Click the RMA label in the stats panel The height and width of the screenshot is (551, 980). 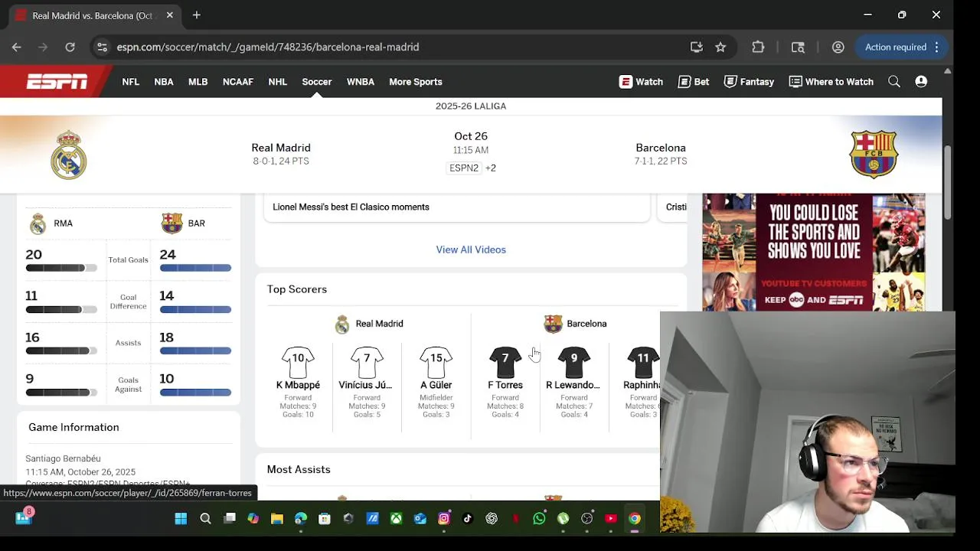[63, 223]
